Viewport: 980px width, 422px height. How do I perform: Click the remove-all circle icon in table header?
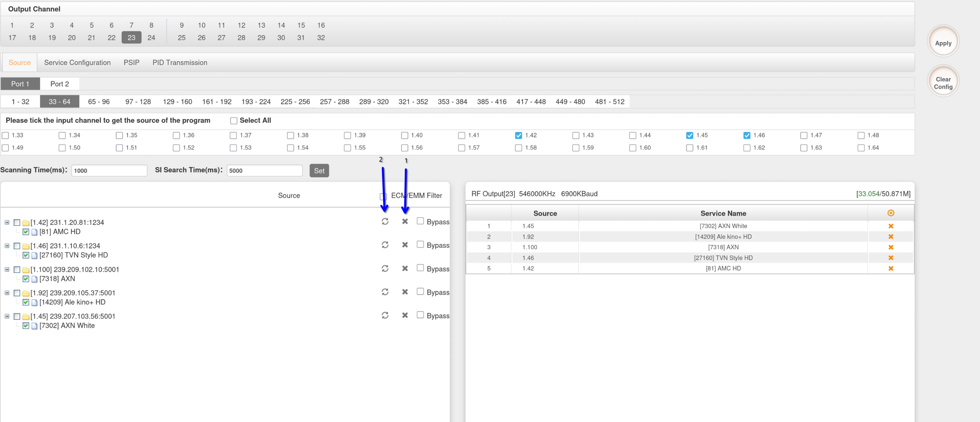point(890,213)
